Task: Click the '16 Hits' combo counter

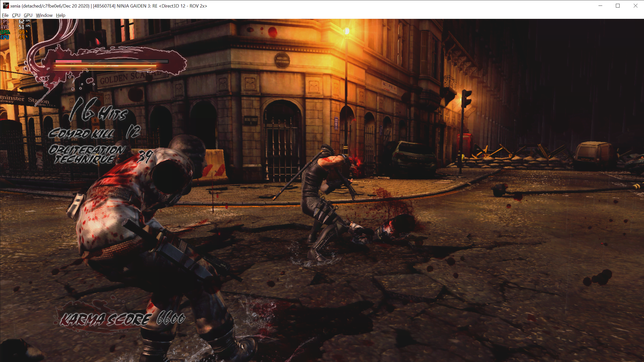Action: coord(99,110)
